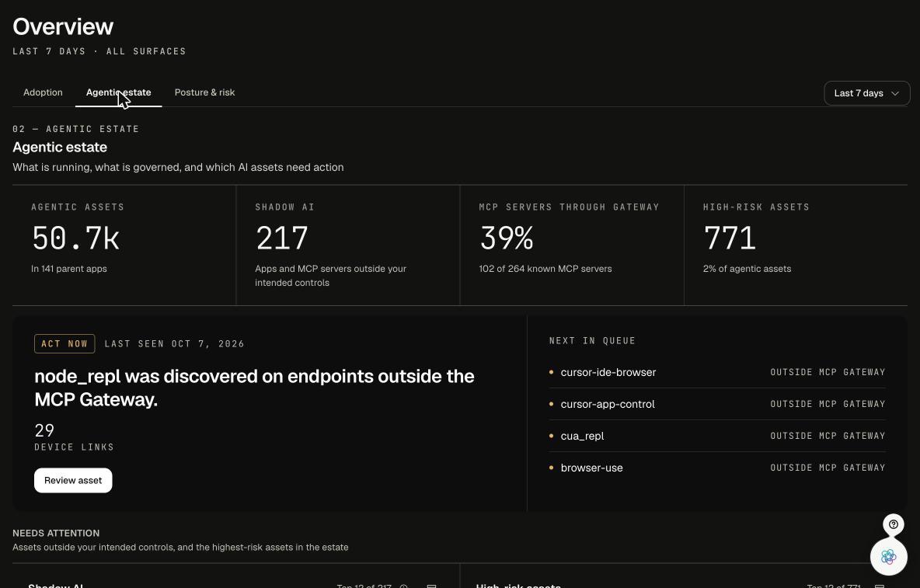
Task: Click '2% of agentic assets' text
Action: (747, 269)
